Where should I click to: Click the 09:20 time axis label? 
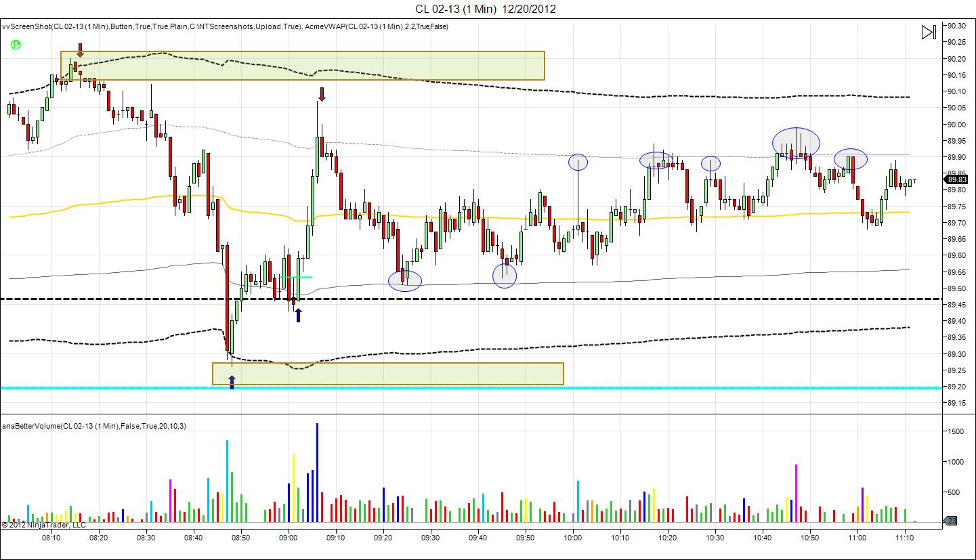(383, 538)
